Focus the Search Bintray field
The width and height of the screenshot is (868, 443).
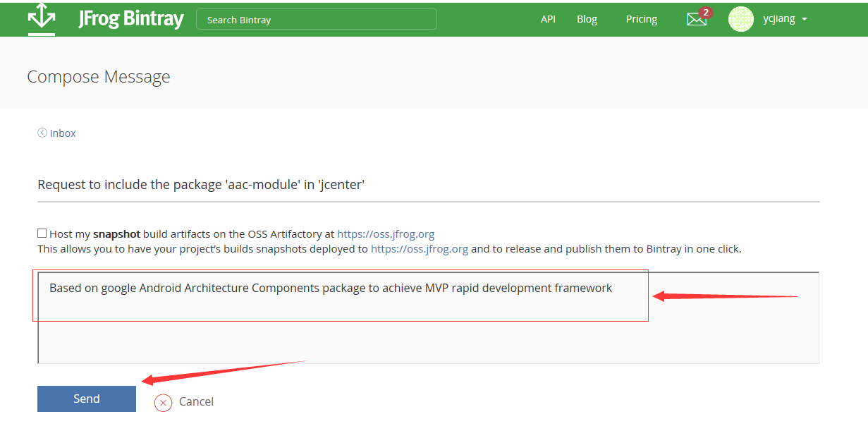tap(317, 20)
